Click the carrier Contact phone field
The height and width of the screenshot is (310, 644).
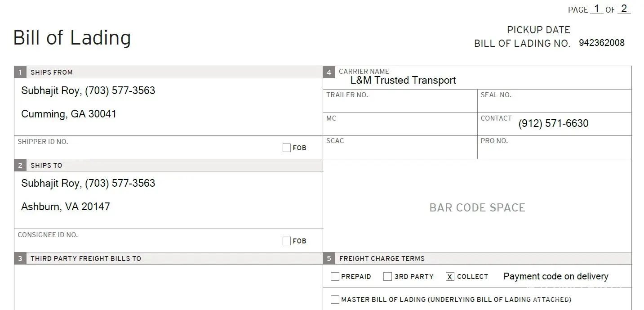pos(553,124)
